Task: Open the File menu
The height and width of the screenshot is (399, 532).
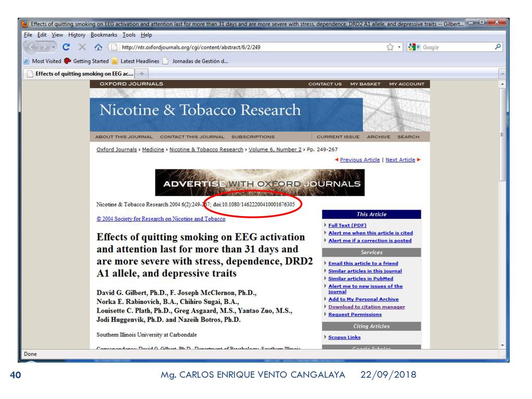Action: (x=28, y=35)
